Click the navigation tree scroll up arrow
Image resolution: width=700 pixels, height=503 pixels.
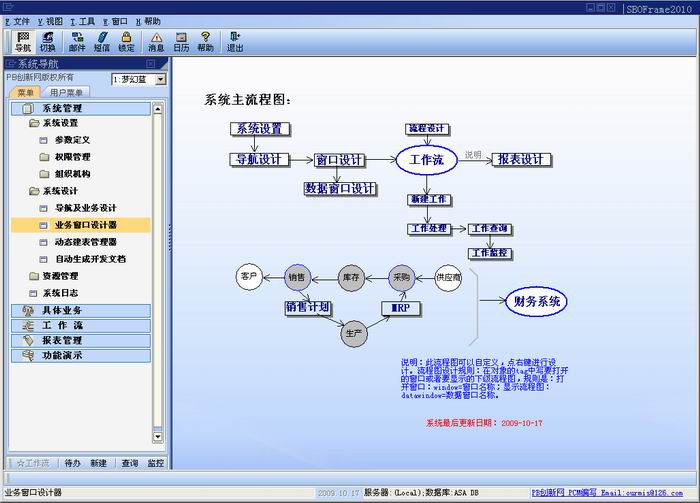tap(158, 108)
